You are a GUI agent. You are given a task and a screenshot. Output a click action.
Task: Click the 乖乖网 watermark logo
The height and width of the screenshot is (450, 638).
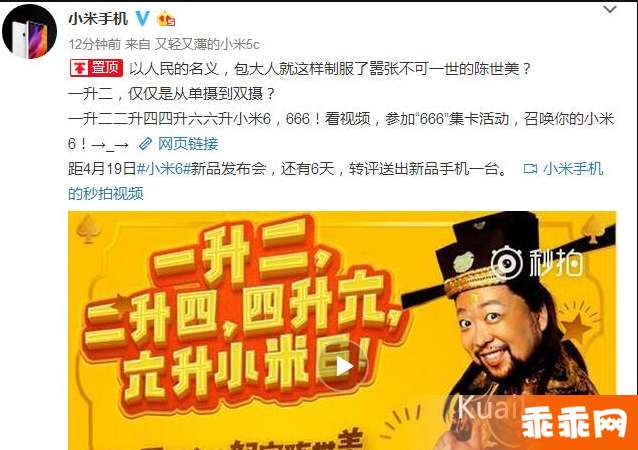pyautogui.click(x=575, y=423)
